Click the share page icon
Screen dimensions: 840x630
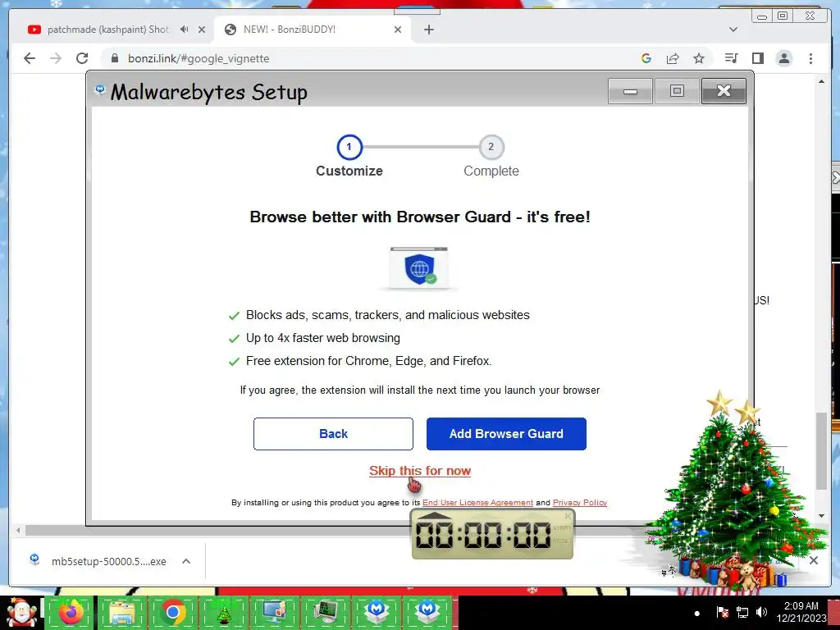[673, 58]
